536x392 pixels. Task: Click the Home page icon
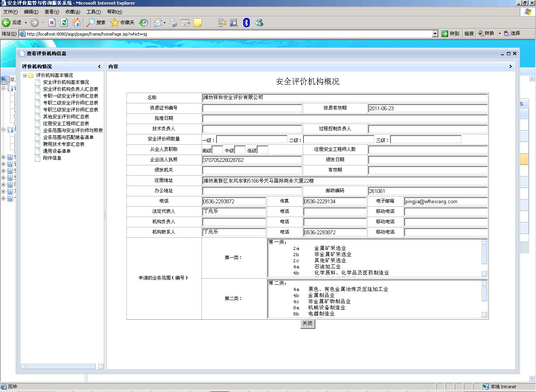tap(77, 23)
